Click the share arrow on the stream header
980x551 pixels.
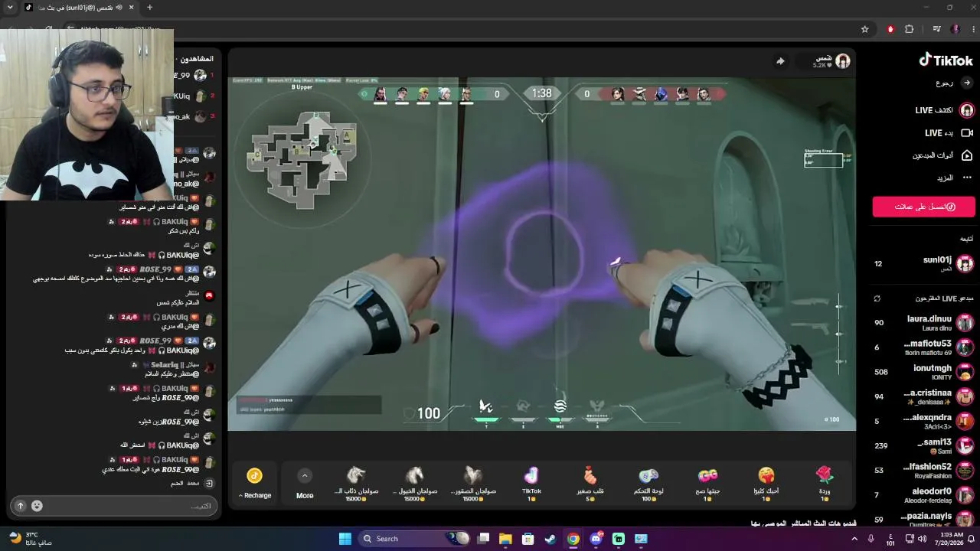pyautogui.click(x=780, y=61)
